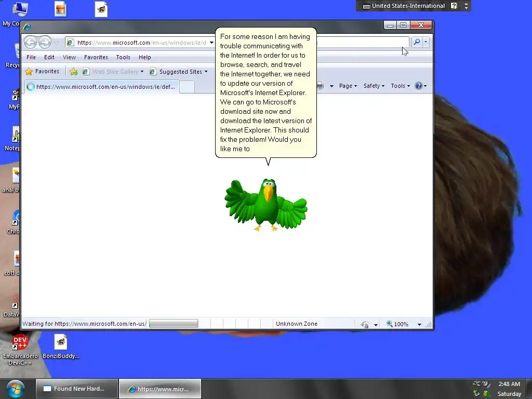Viewport: 532px width, 399px height.
Task: Switch to Found New Hardware taskbar button
Action: [x=77, y=389]
